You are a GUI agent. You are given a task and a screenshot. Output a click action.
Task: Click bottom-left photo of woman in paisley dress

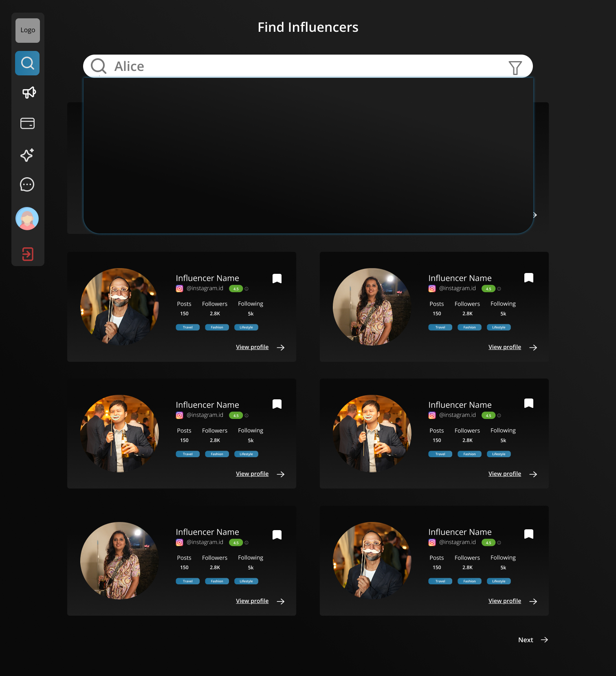[x=119, y=561]
